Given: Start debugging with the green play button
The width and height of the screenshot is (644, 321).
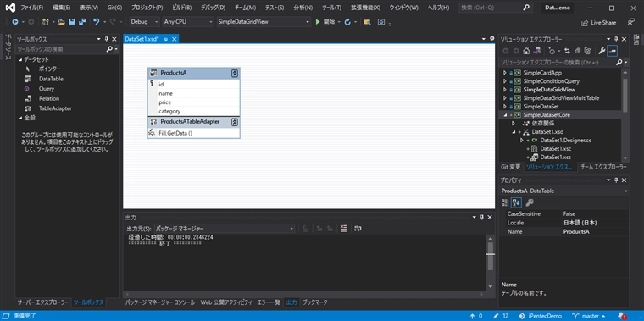Looking at the screenshot, I should point(318,22).
